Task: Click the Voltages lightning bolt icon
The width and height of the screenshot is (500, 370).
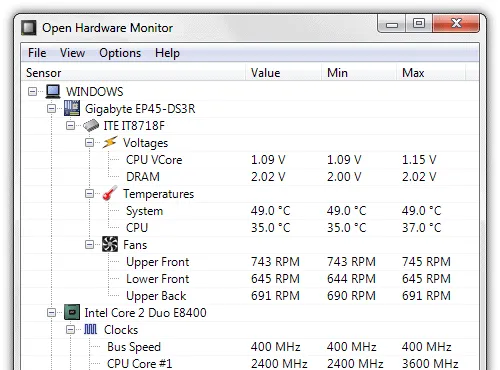Action: (x=110, y=142)
